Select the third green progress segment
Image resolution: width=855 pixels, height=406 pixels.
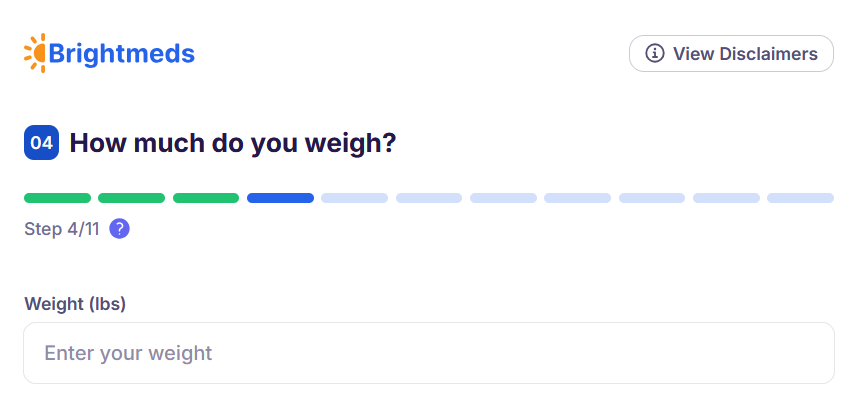tap(206, 198)
